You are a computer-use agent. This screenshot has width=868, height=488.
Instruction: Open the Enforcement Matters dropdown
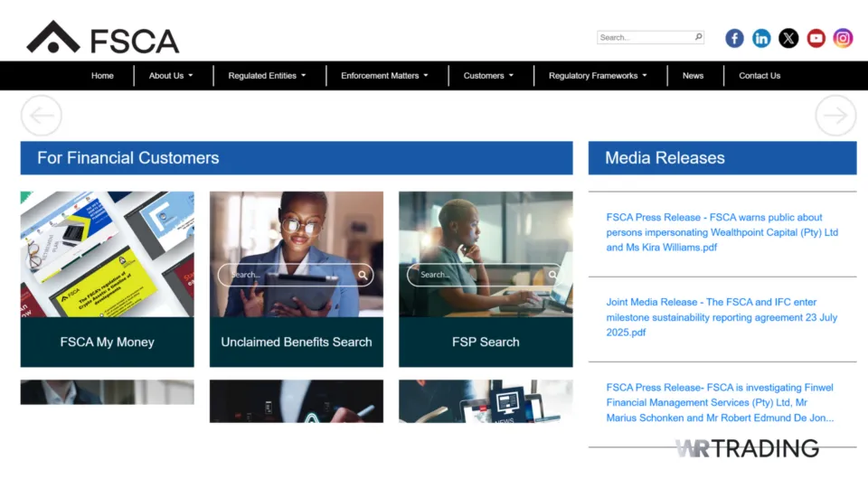click(384, 76)
